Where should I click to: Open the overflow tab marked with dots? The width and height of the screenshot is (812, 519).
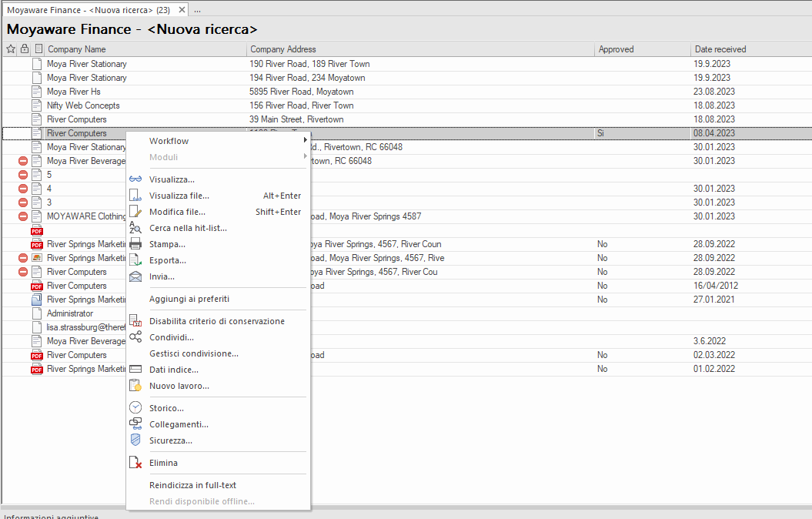pyautogui.click(x=196, y=11)
